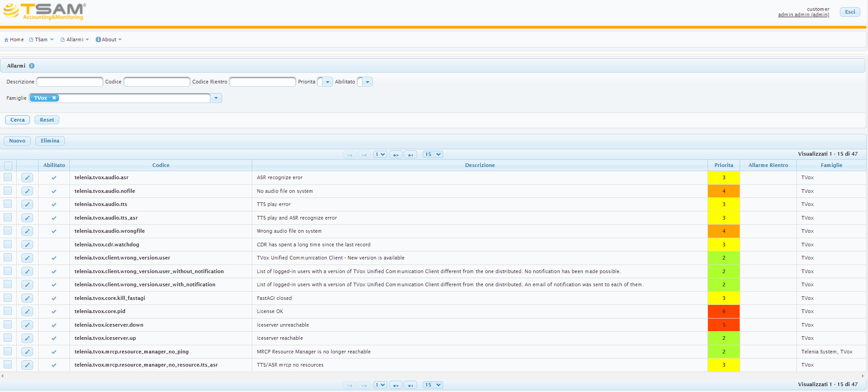Go to next page in bottom pager

click(396, 385)
